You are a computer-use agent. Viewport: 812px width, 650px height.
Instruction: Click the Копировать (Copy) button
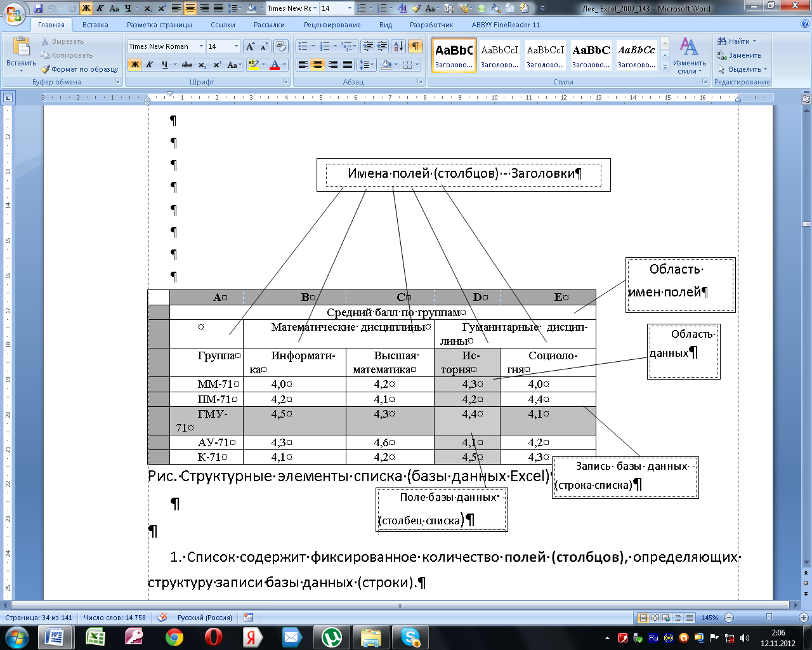pos(67,55)
